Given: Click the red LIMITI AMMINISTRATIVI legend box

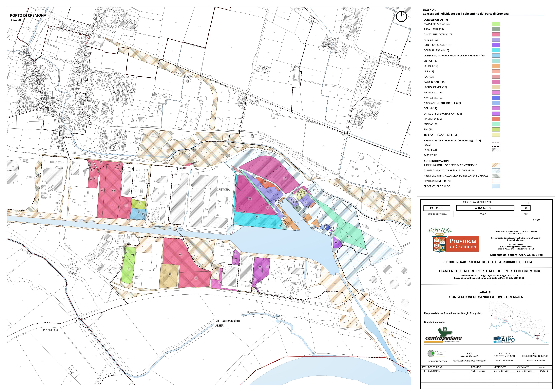Looking at the screenshot, I should tap(496, 181).
